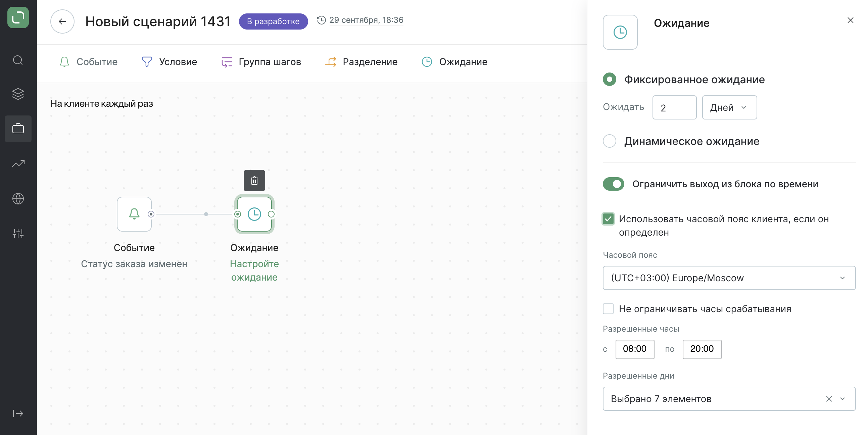Click the end time field 20:00
Screen dimensions: 868x435
(x=702, y=349)
